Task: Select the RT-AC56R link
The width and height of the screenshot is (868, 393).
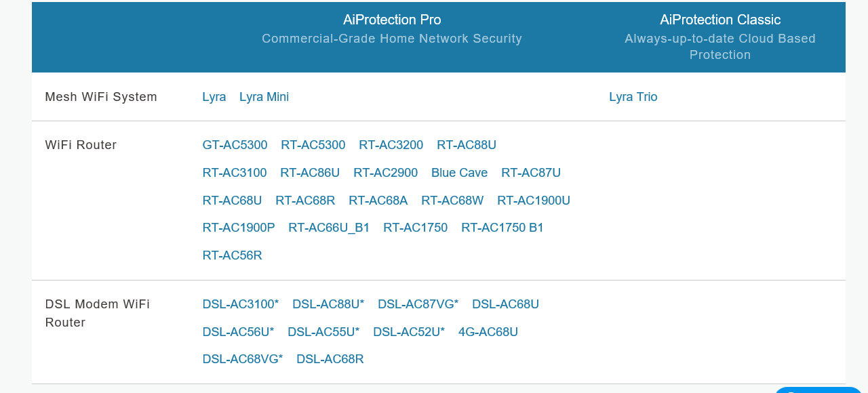Action: [x=232, y=255]
